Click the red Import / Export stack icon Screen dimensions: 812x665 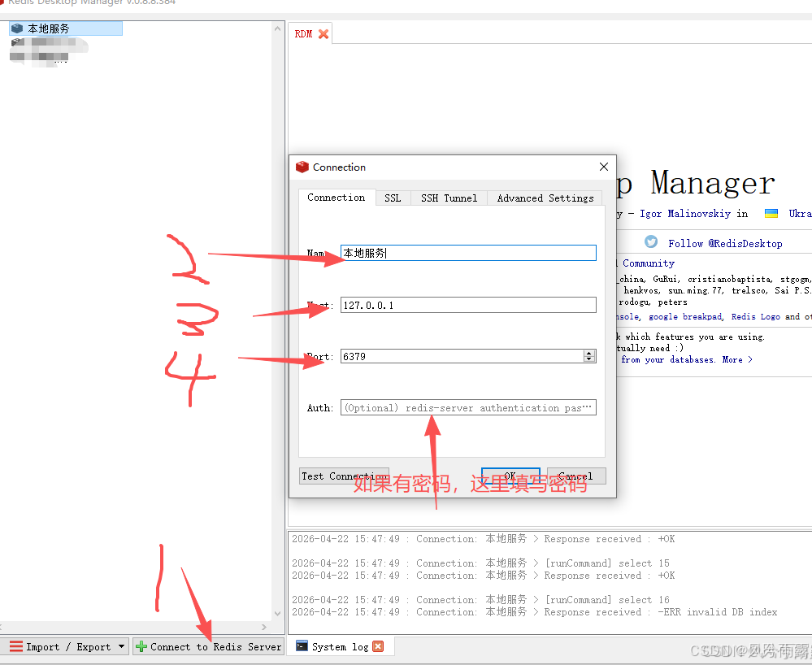pos(16,646)
